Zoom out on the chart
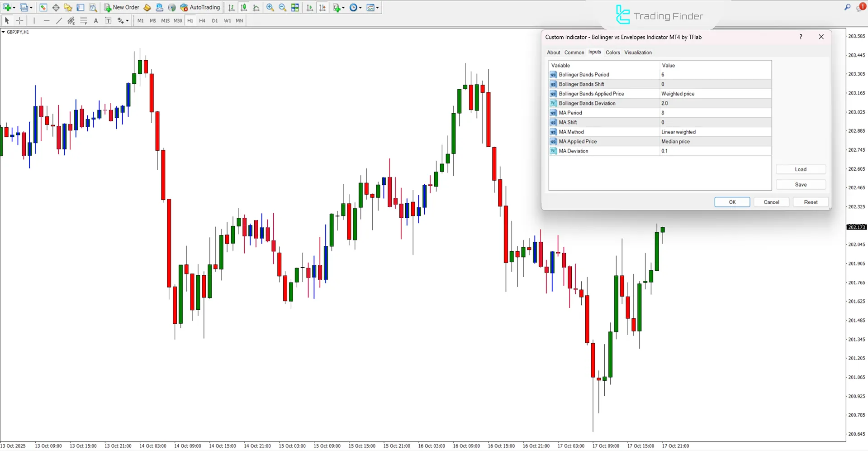 click(x=282, y=7)
